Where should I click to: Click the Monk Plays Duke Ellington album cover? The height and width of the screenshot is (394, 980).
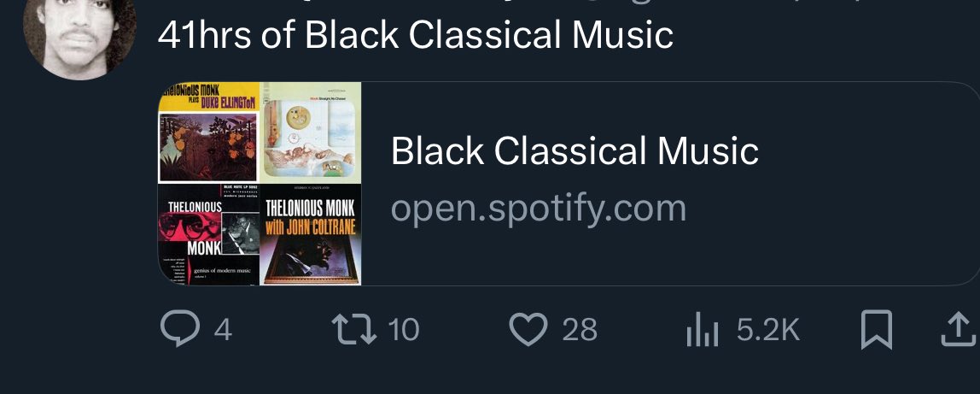(x=209, y=132)
